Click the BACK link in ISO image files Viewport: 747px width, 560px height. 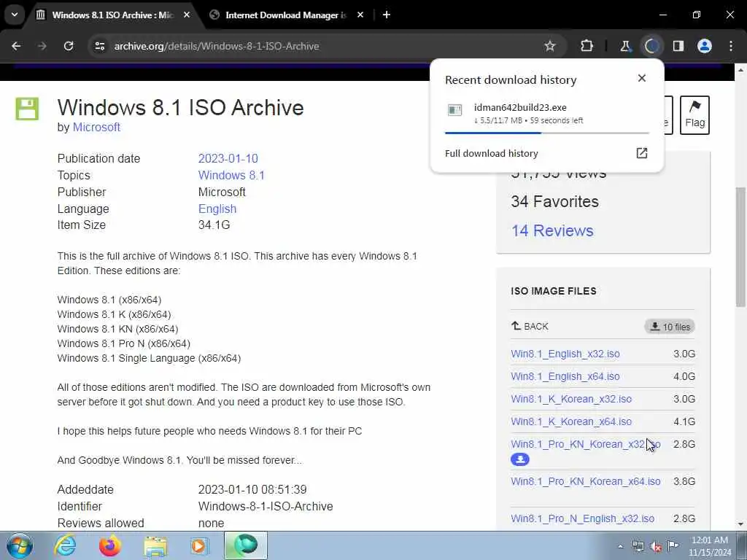point(530,326)
